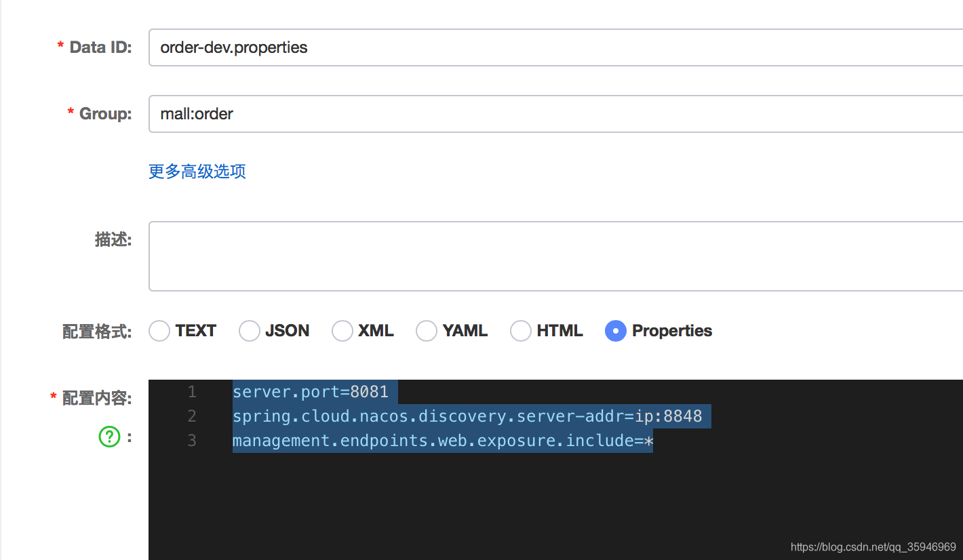
Task: Click the Data ID label
Action: 101,47
